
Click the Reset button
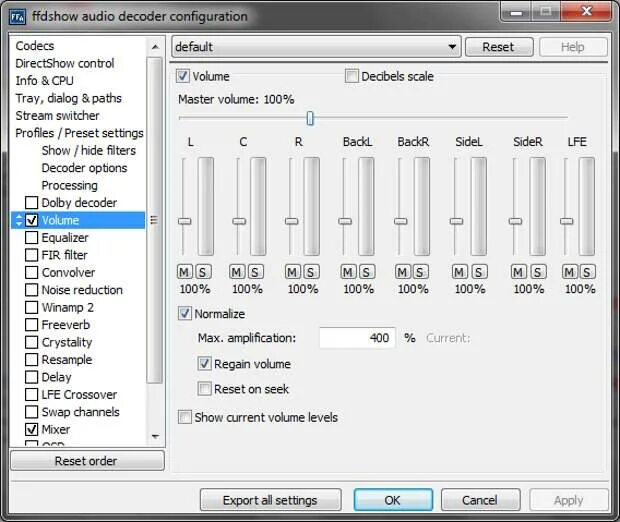pos(499,47)
